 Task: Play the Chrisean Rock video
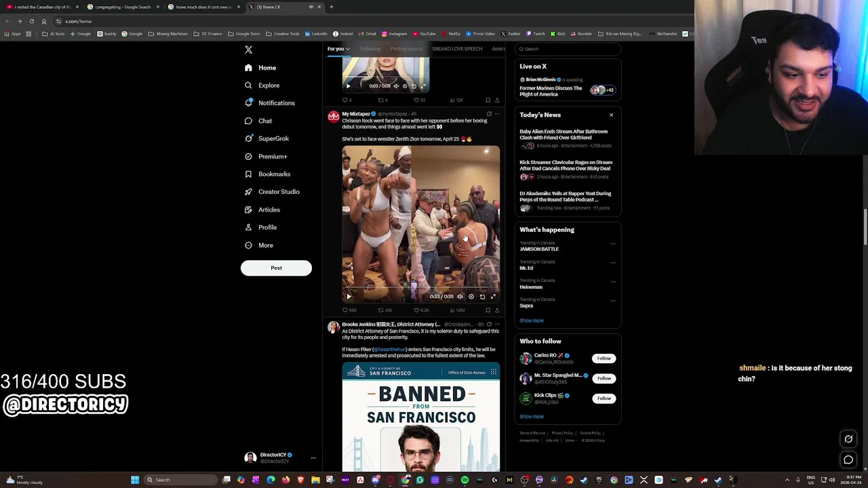coord(349,296)
